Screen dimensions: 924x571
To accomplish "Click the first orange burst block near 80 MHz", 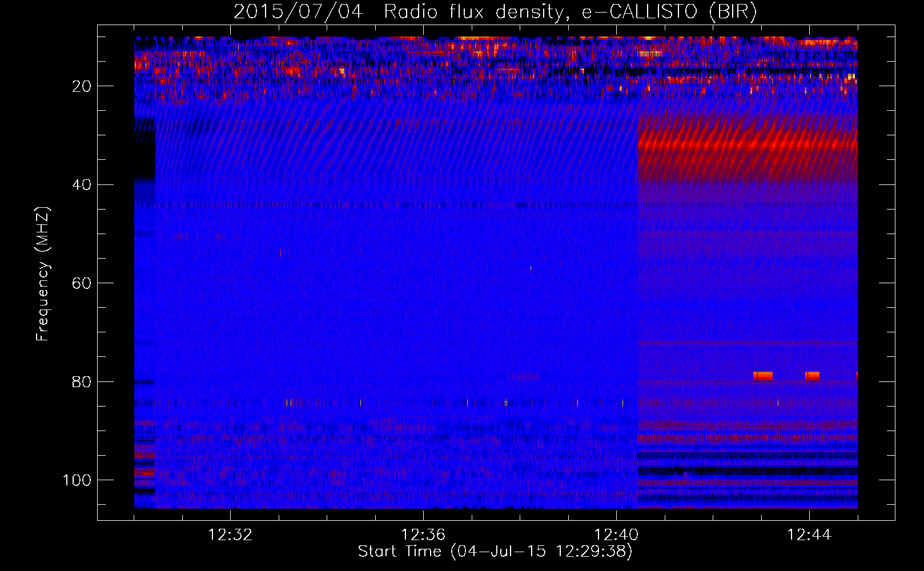I will click(x=763, y=376).
